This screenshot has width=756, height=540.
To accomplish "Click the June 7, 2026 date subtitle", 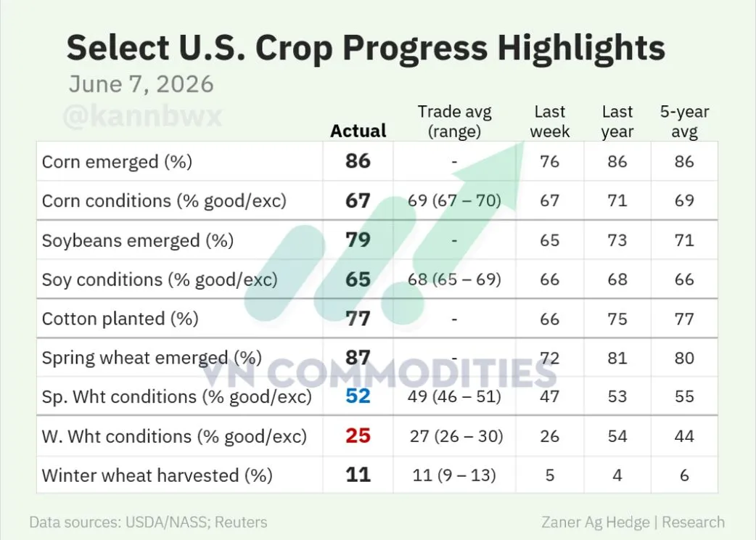I will click(141, 84).
